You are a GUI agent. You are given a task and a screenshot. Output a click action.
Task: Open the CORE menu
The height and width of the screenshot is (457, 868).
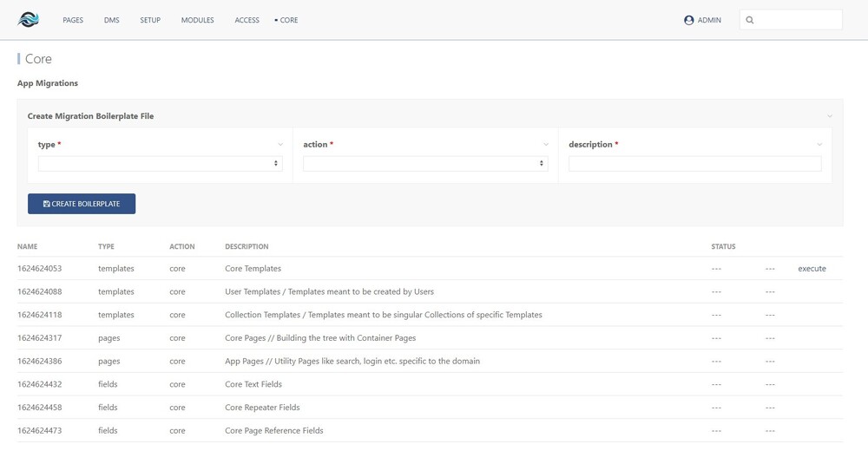[x=288, y=20]
